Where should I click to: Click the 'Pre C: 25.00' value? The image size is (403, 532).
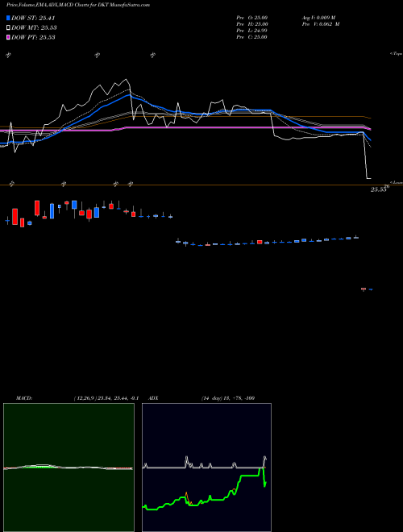[252, 37]
